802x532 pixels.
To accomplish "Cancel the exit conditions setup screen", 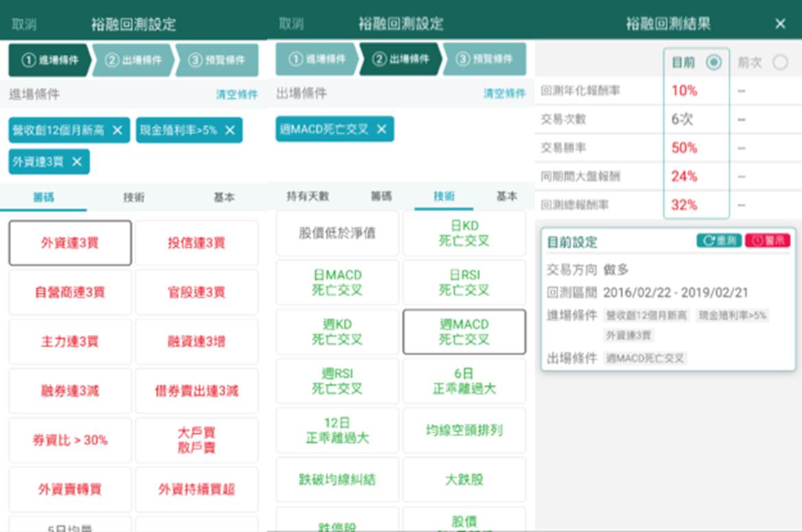I will (291, 23).
